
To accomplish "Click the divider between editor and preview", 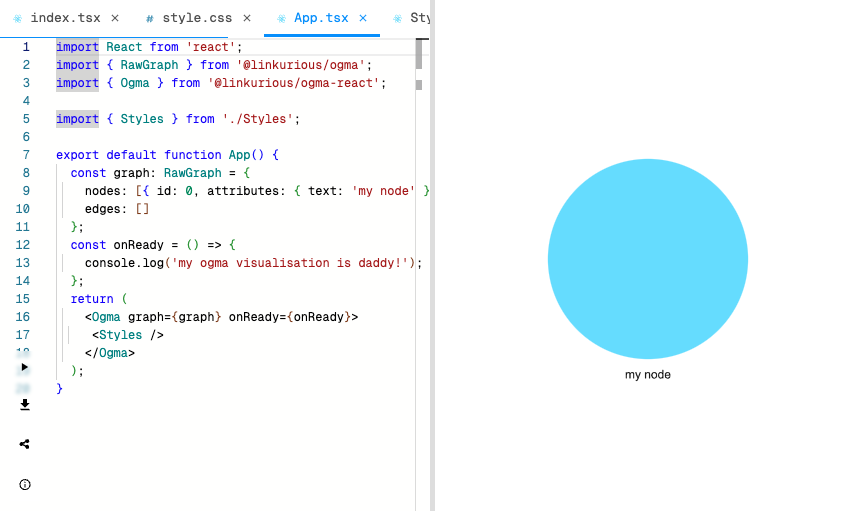I will (x=432, y=255).
